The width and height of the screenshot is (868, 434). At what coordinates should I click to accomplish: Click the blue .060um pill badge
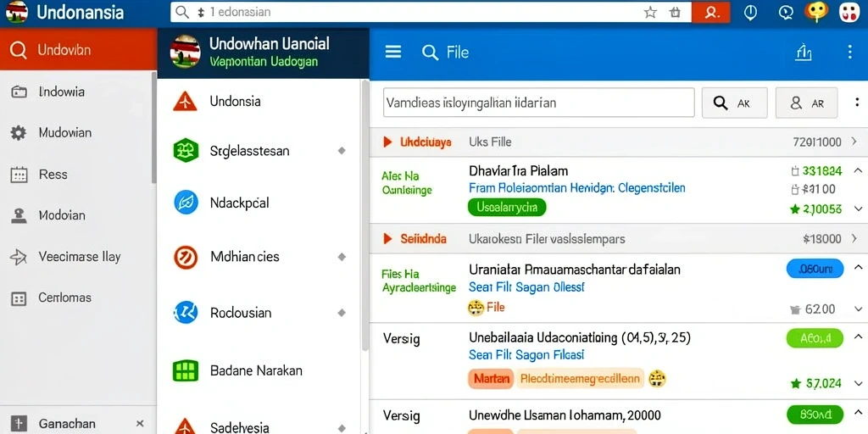(815, 269)
